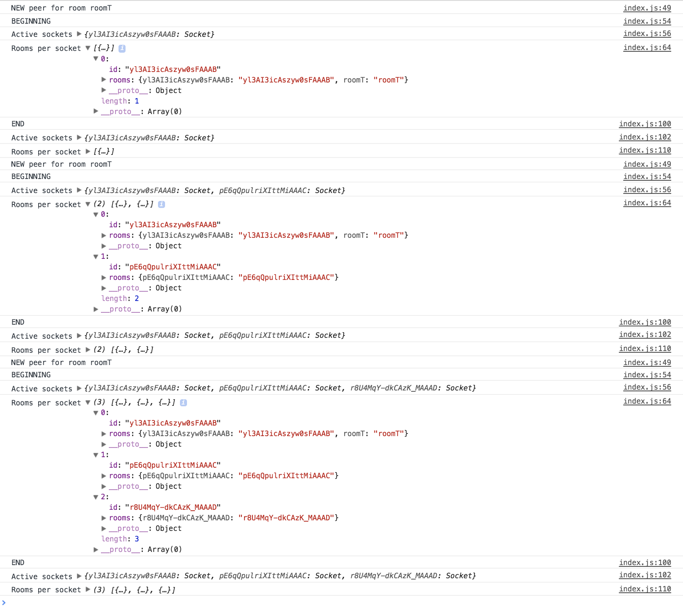Expand rooms object of socket yl3AI3icAszyw0sFAAAB
The height and width of the screenshot is (616, 683).
104,80
